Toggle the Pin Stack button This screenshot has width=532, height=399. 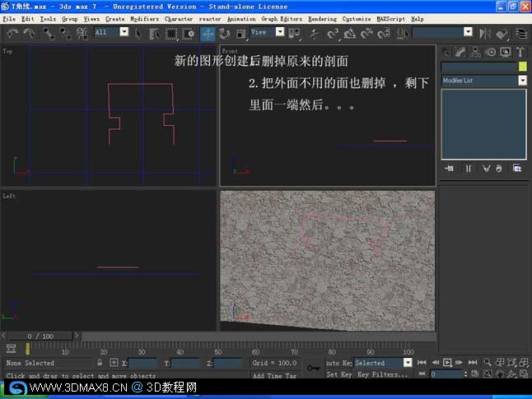pos(449,168)
